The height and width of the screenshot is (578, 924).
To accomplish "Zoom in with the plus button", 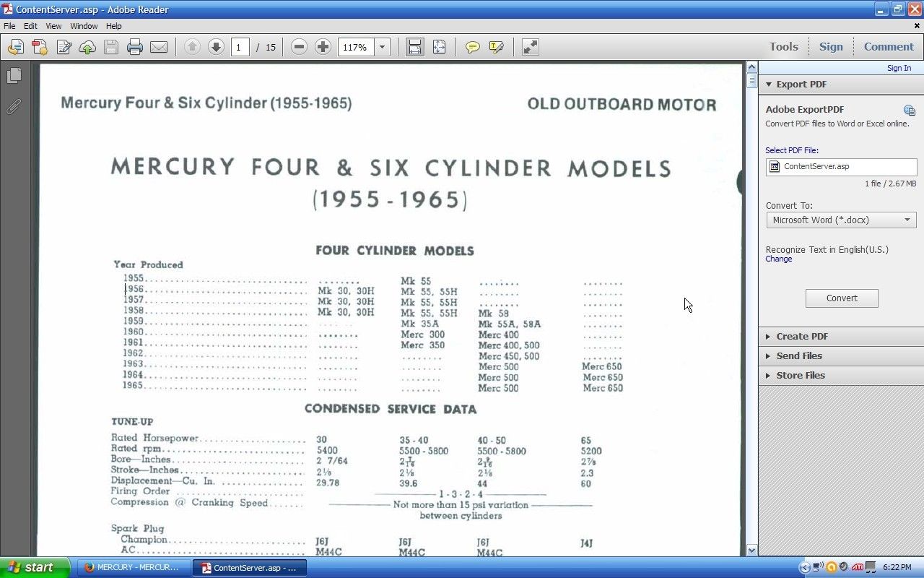I will point(323,47).
